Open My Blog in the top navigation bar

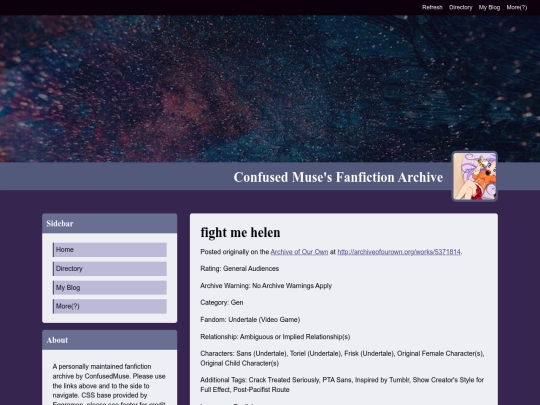pos(489,7)
